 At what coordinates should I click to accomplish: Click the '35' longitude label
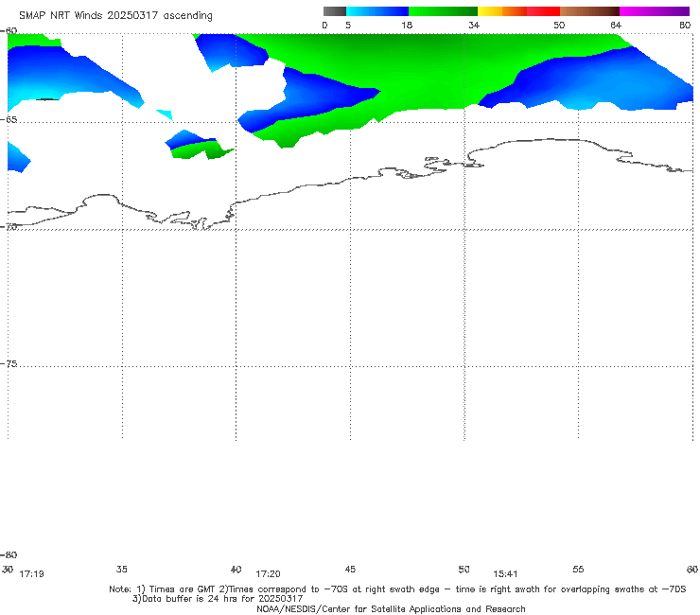coord(122,569)
